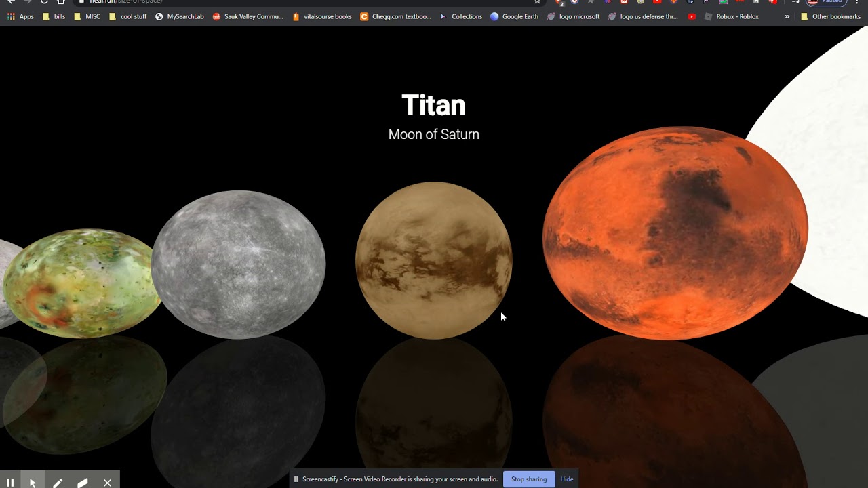Open the Sauk Valley Community bookmark
Screen dimensions: 868x488
pos(248,16)
